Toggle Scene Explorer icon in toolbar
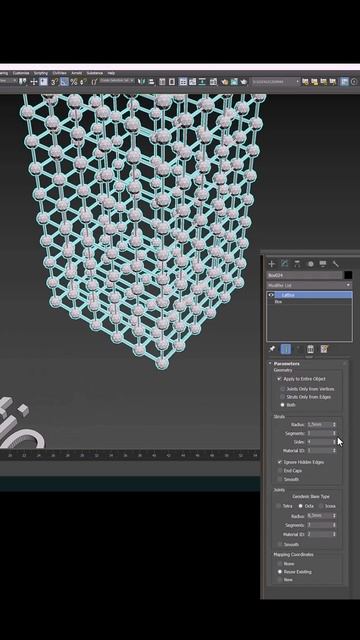The image size is (360, 640). [162, 82]
